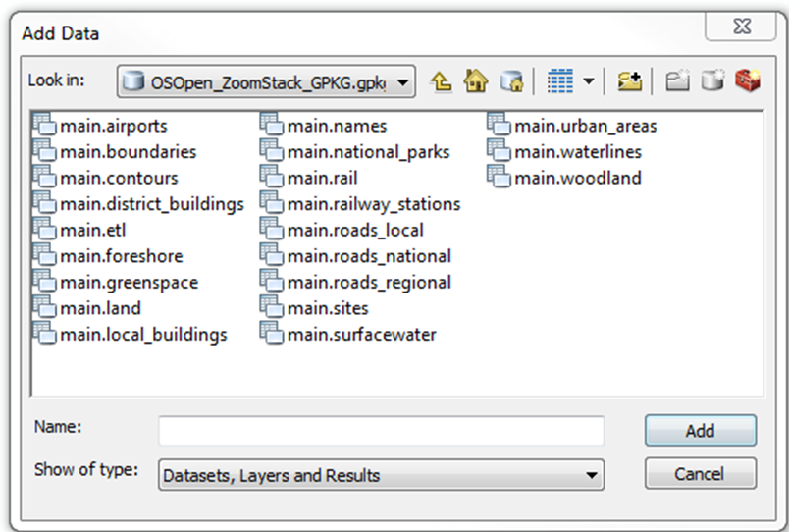This screenshot has width=789, height=532.
Task: Select main.local_buildings layer
Action: click(x=131, y=334)
